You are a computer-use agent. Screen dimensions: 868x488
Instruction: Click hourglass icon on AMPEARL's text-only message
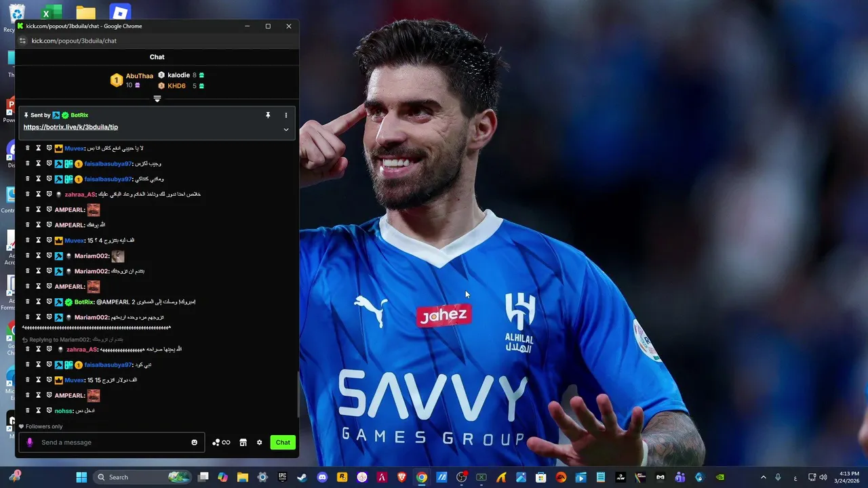pos(39,225)
